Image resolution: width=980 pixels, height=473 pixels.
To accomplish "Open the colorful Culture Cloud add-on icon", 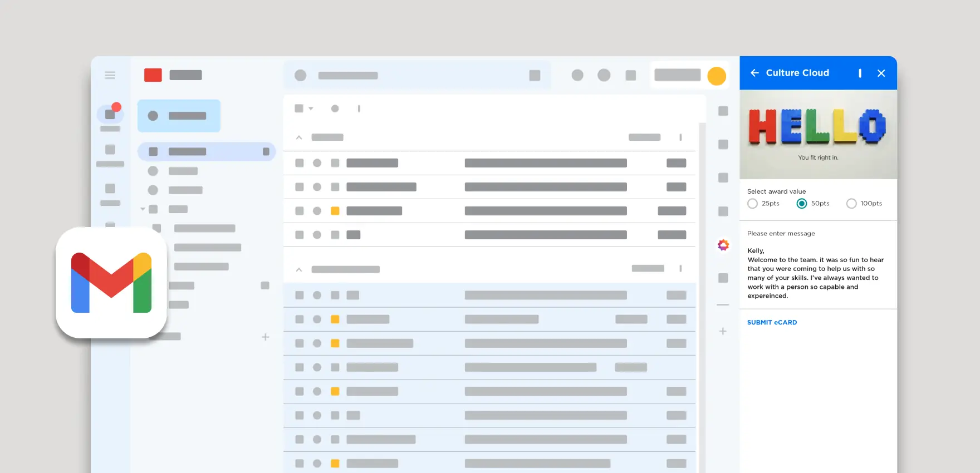I will tap(723, 245).
